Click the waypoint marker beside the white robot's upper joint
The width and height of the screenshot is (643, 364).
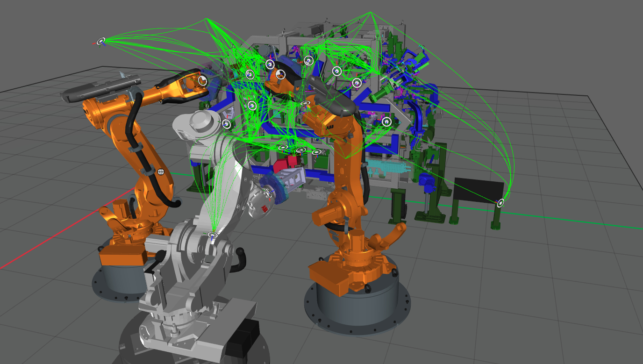pyautogui.click(x=226, y=124)
